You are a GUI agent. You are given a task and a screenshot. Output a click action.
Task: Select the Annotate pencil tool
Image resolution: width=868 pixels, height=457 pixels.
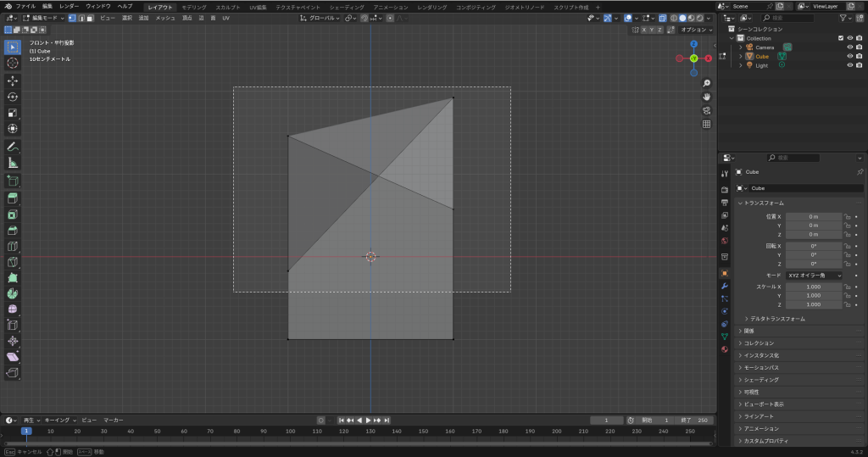click(x=13, y=147)
